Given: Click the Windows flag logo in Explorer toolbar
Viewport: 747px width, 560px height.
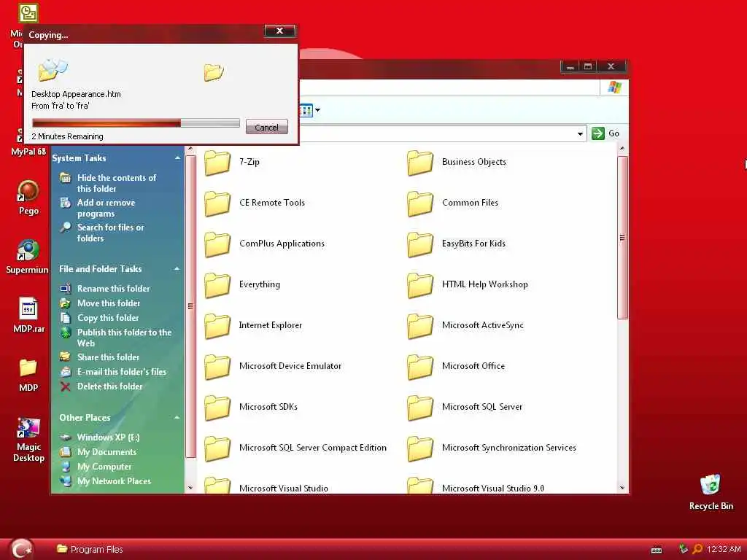Looking at the screenshot, I should tap(614, 87).
